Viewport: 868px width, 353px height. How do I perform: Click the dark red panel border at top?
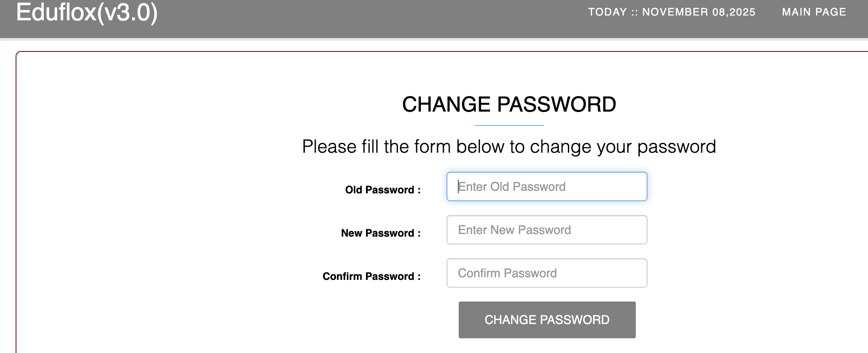[x=433, y=51]
